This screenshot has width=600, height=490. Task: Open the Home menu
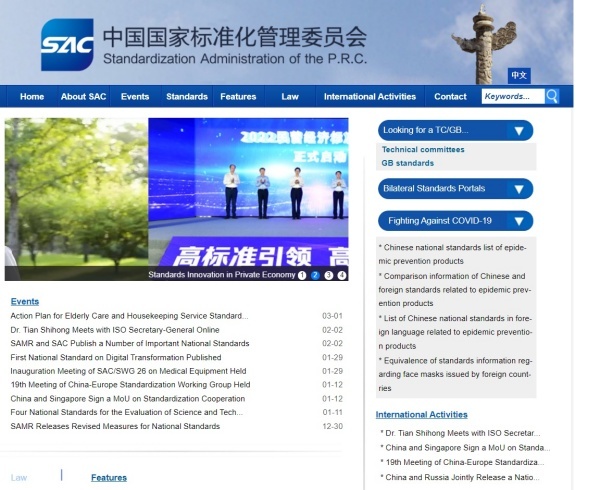tap(32, 97)
